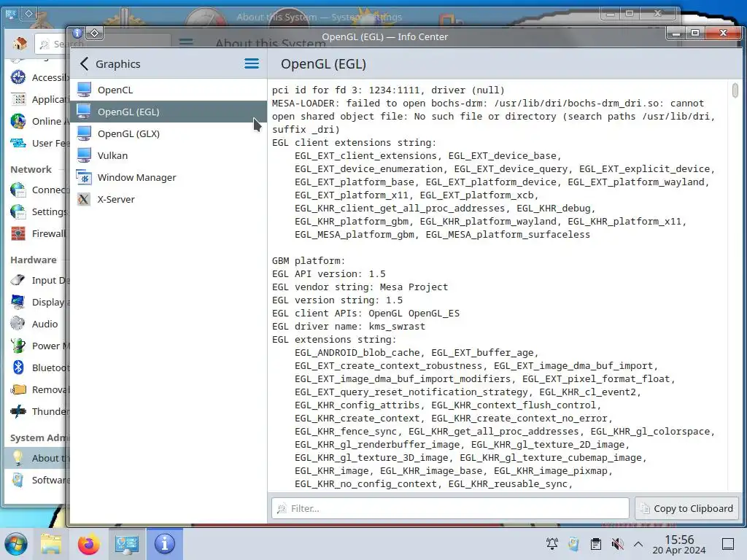This screenshot has width=747, height=560.
Task: Toggle pin-on-all-desktops for Info Center window
Action: click(94, 33)
